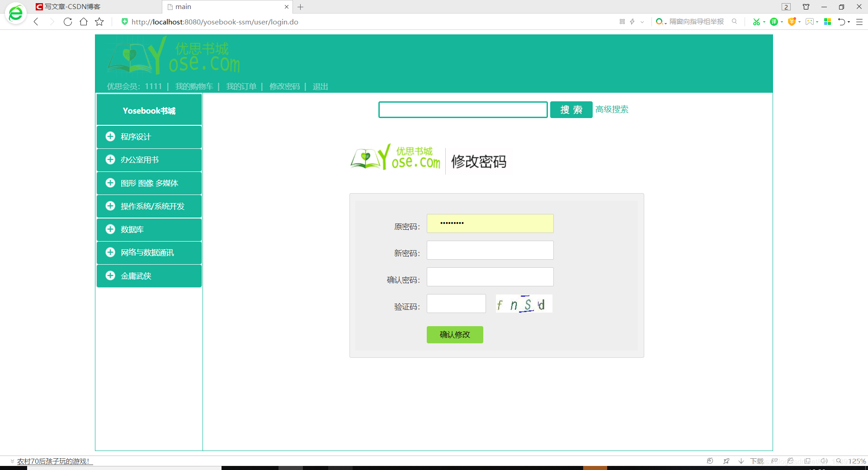
Task: Open 我的订单 link in header
Action: coord(241,86)
